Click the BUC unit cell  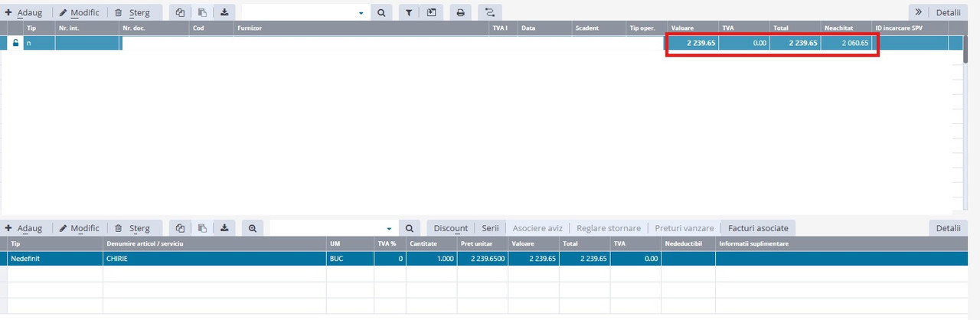coord(350,259)
